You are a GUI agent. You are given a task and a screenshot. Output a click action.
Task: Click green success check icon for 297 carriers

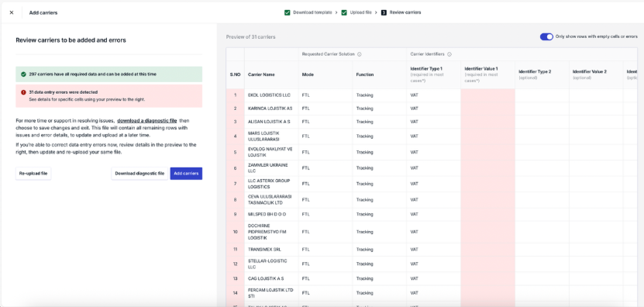coord(23,74)
